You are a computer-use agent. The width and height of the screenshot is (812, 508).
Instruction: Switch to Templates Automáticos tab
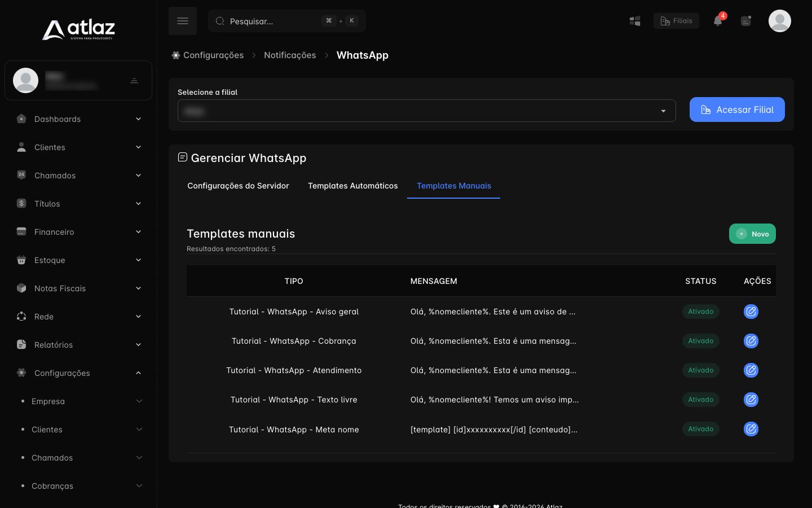pos(353,186)
